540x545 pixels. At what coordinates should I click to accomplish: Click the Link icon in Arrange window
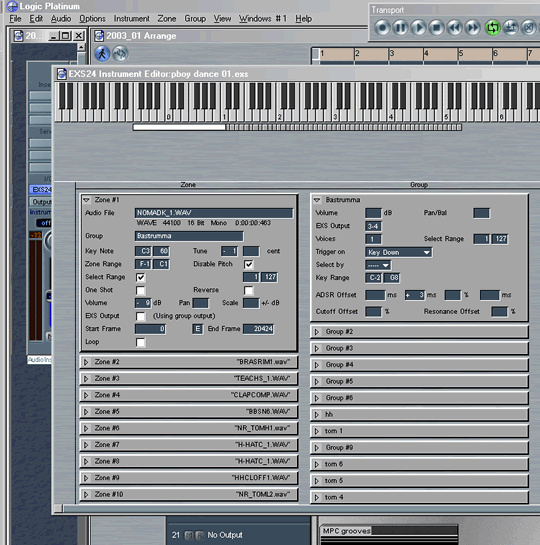point(120,54)
